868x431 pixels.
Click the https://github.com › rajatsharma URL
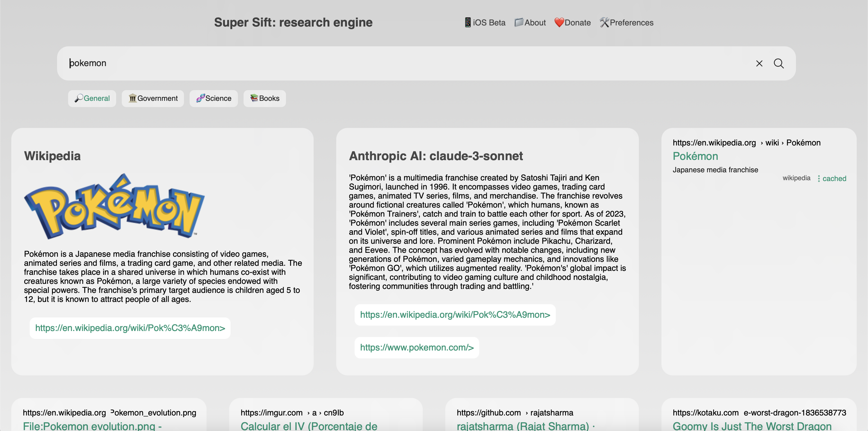click(x=515, y=413)
